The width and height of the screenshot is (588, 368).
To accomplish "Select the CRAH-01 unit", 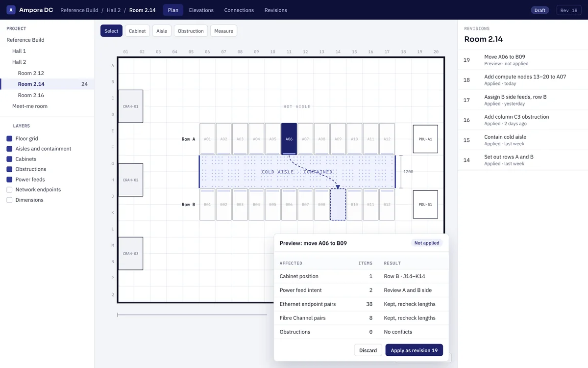I will click(x=131, y=106).
